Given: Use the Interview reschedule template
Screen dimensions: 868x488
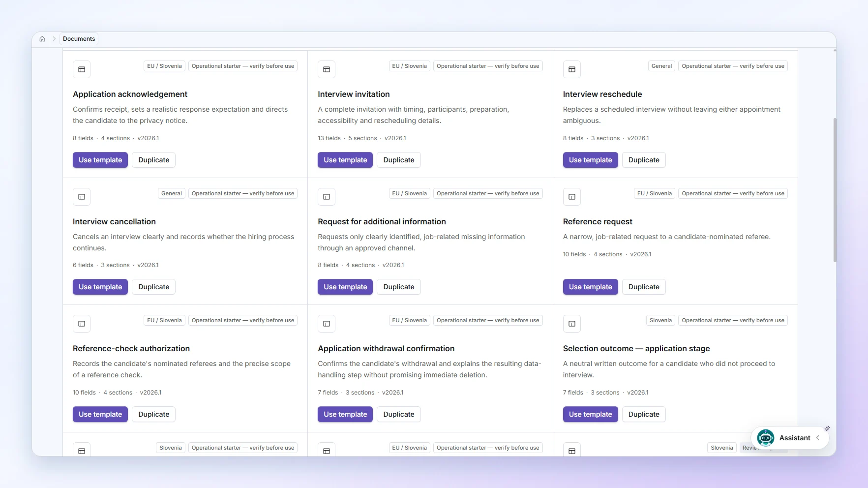Looking at the screenshot, I should coord(591,160).
